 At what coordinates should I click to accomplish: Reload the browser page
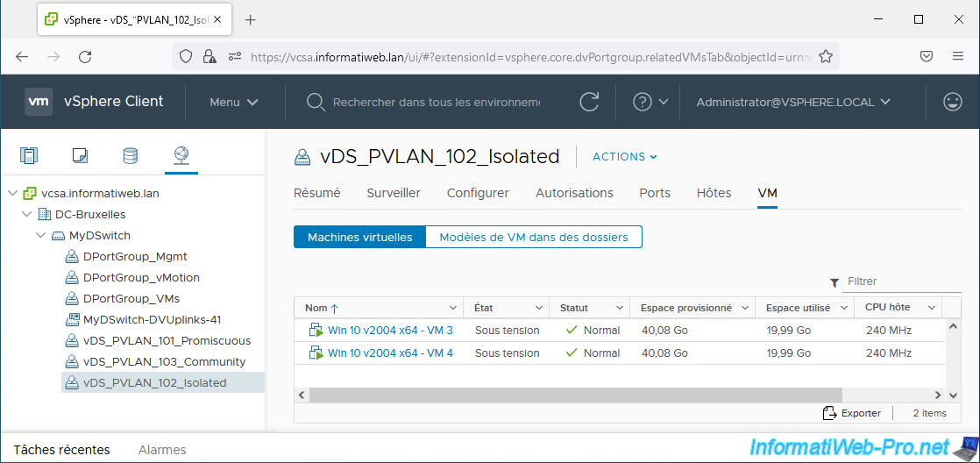coord(86,57)
